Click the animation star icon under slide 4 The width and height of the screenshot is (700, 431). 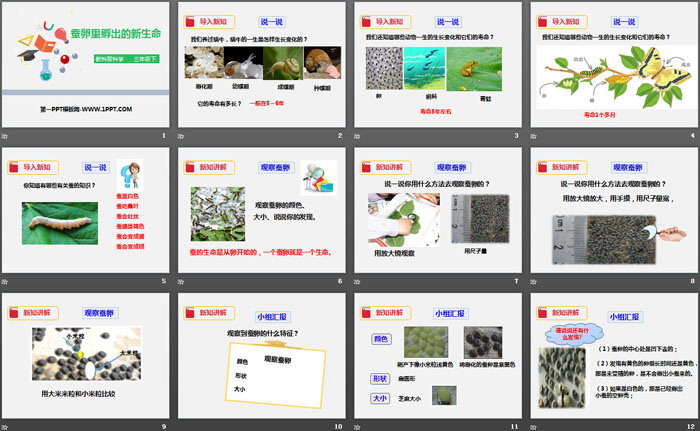pyautogui.click(x=533, y=136)
